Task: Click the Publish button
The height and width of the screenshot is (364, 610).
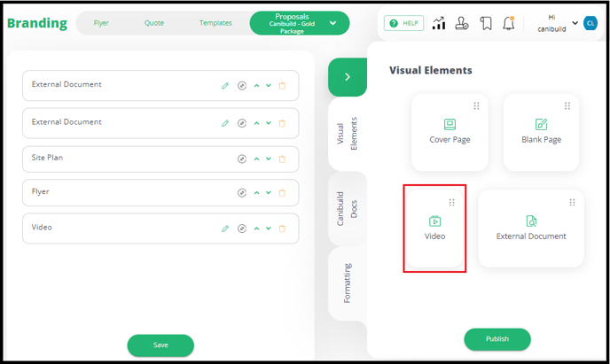Action: pos(497,338)
